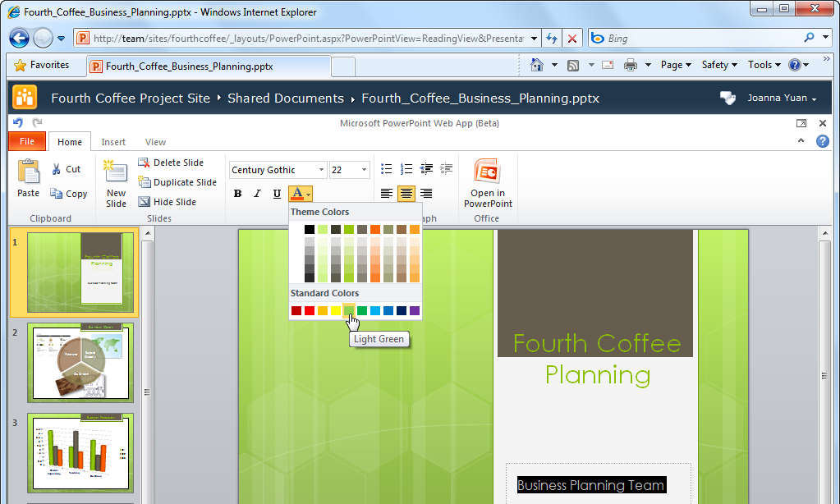Click the Delete Slide icon

[145, 163]
